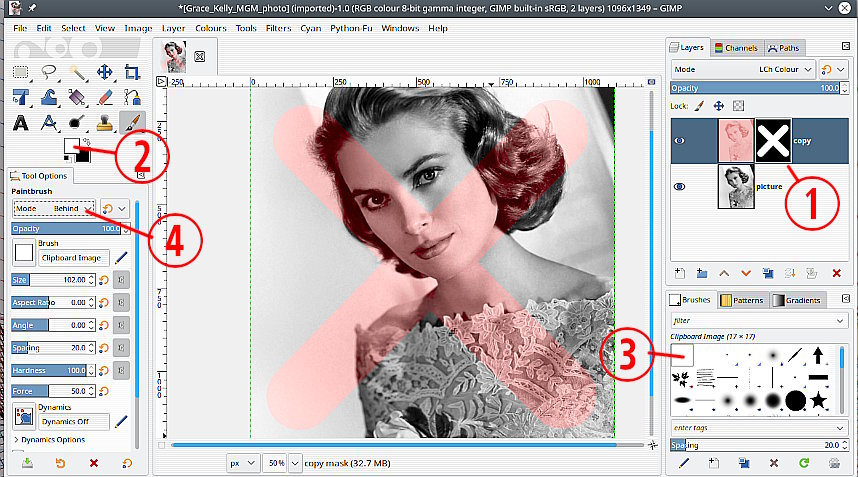Select the Rectangle Select tool
858x477 pixels.
(21, 72)
